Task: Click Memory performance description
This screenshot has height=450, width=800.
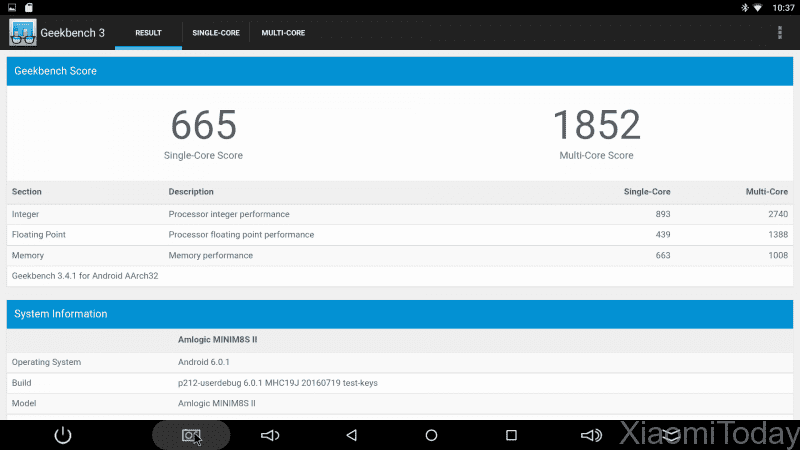Action: (x=211, y=256)
